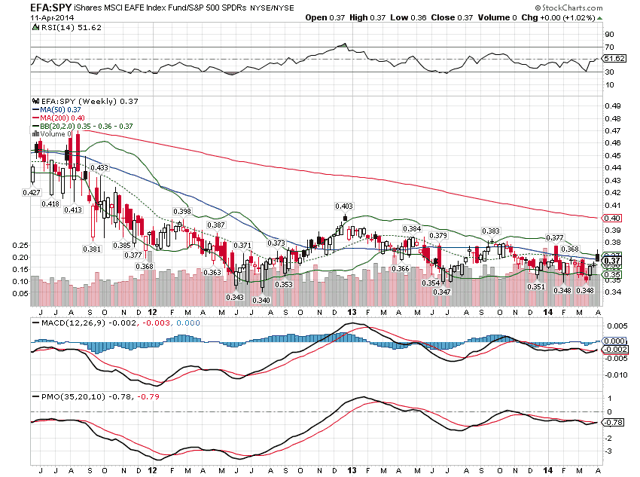Click the MACD(12,26,9) indicator label

point(73,323)
